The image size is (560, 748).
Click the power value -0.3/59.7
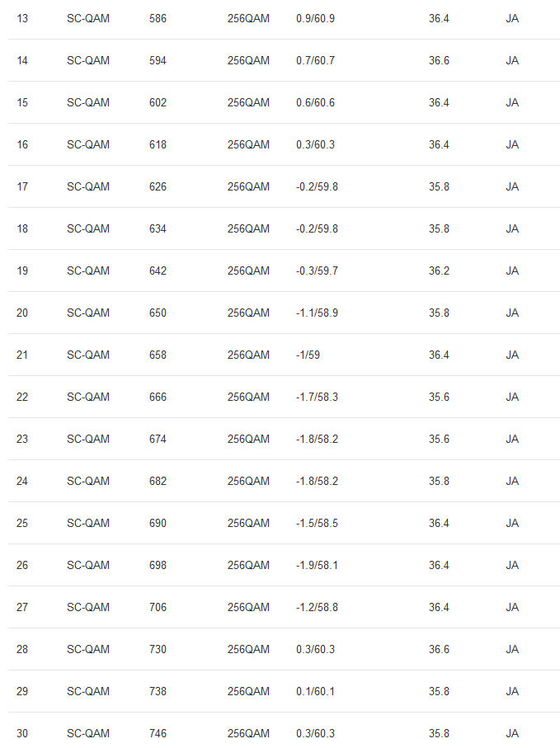point(317,271)
